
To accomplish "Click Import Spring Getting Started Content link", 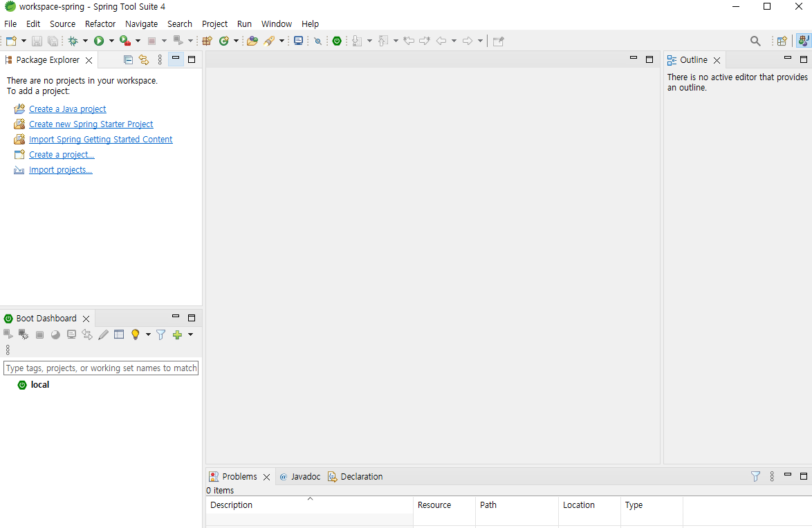I will point(100,139).
